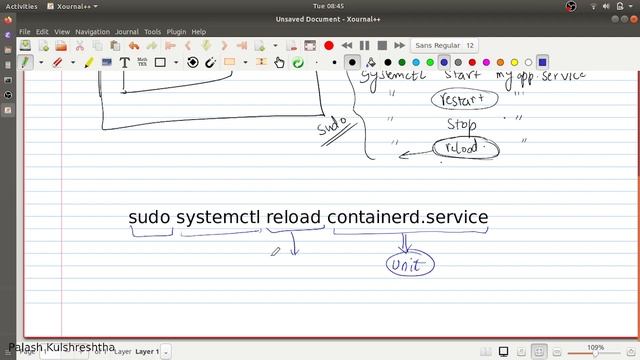Image resolution: width=640 pixels, height=360 pixels.
Task: Select the Eraser tool
Action: click(57, 62)
